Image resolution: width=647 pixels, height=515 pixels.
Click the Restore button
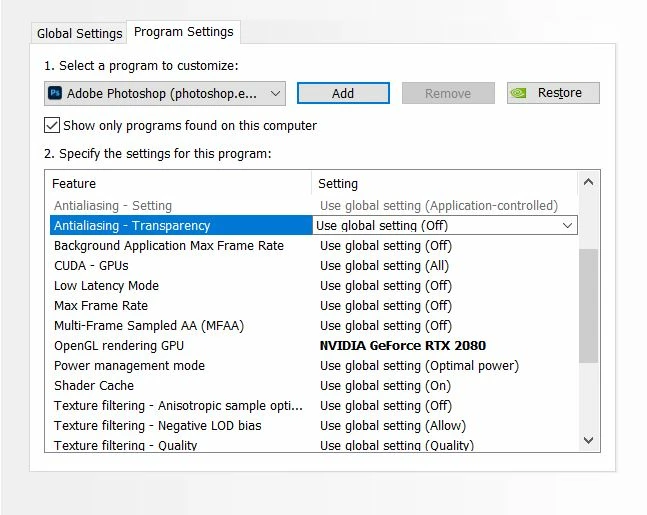coord(553,93)
